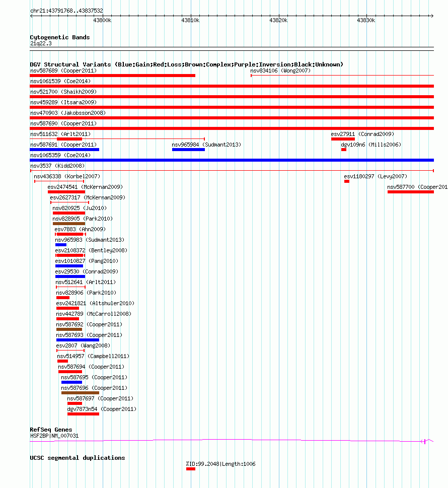Click red bar under dgv7873n54
The image size is (448, 488).
pos(84,414)
